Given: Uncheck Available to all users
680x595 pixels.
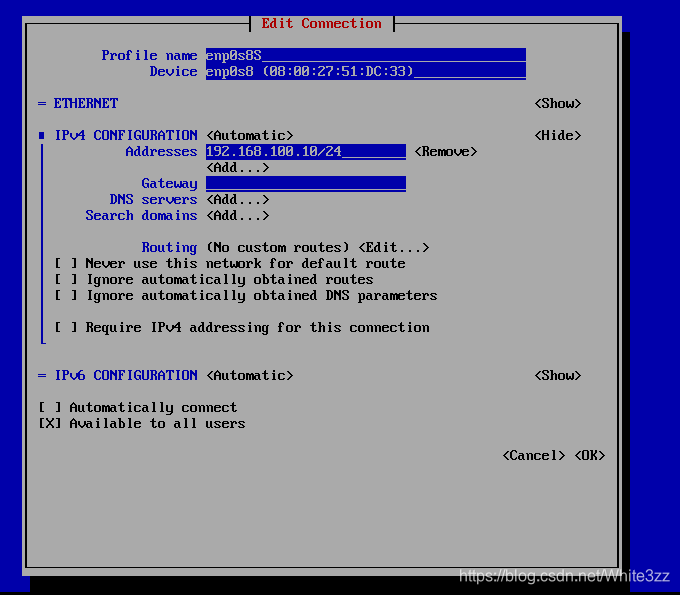Looking at the screenshot, I should [x=50, y=424].
